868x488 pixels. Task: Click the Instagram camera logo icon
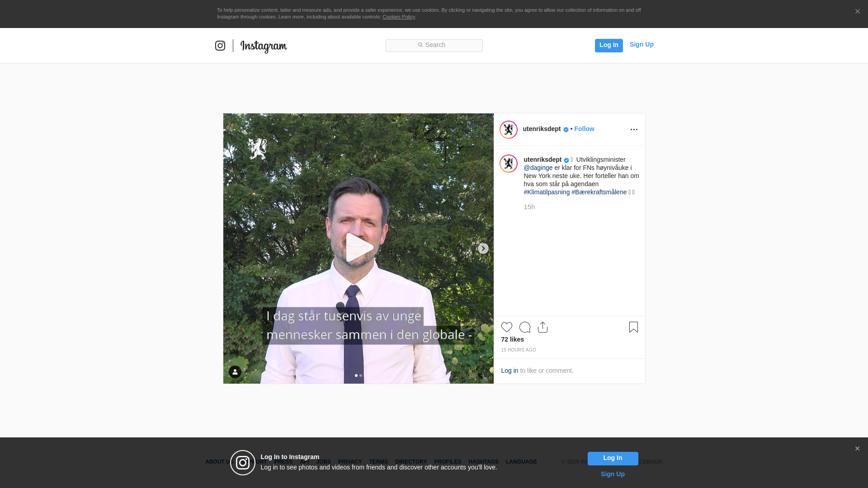220,46
